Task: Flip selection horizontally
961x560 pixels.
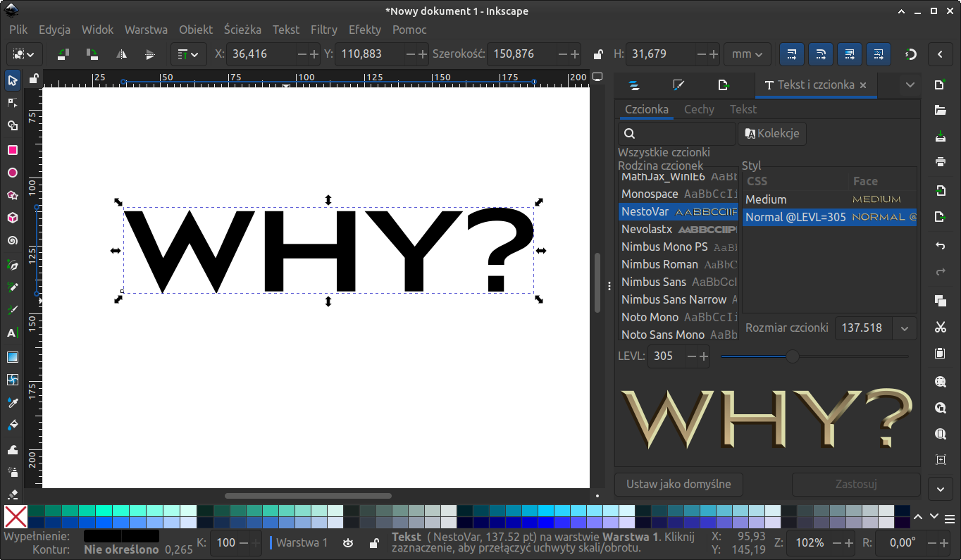Action: pos(121,54)
